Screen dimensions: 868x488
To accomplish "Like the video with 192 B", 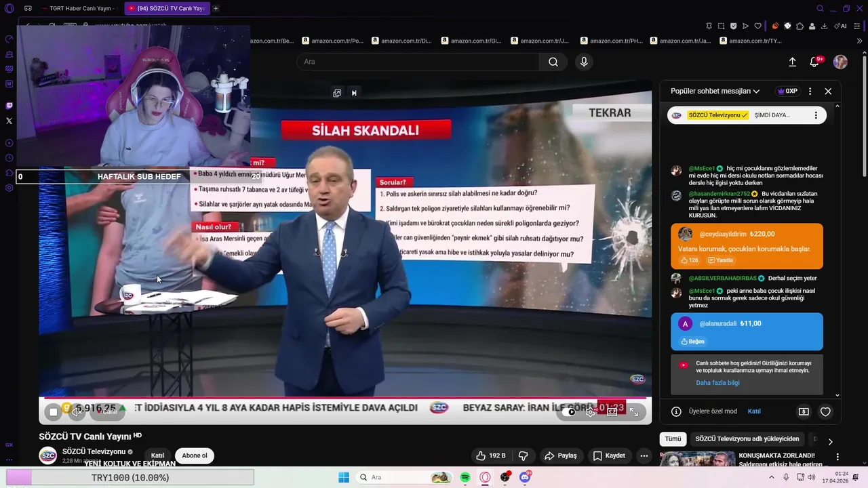I will 490,455.
